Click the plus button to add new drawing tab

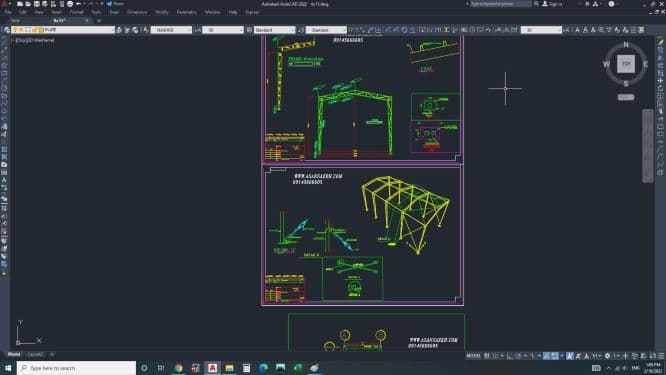99,20
